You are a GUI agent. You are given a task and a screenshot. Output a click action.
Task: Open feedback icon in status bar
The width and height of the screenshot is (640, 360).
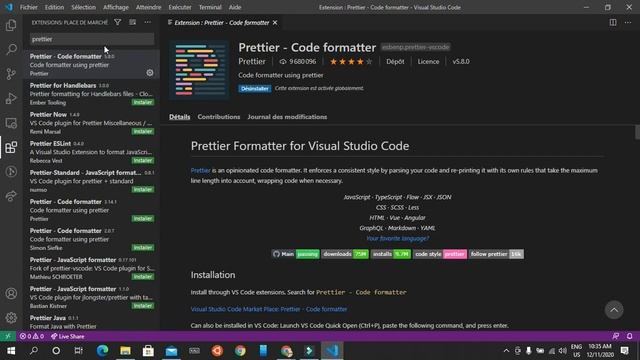tap(616, 336)
